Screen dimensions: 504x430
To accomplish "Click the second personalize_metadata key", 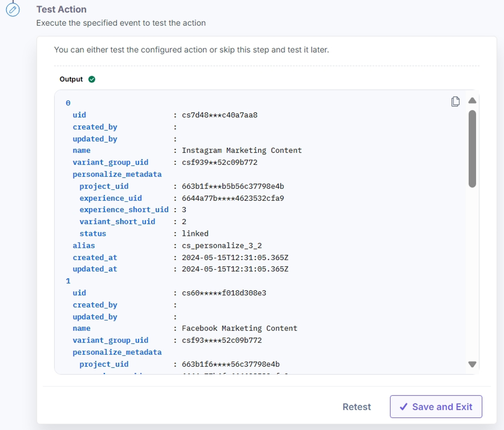I will pos(117,352).
